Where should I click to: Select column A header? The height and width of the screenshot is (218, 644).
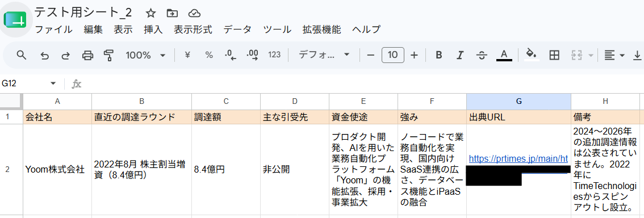(57, 102)
